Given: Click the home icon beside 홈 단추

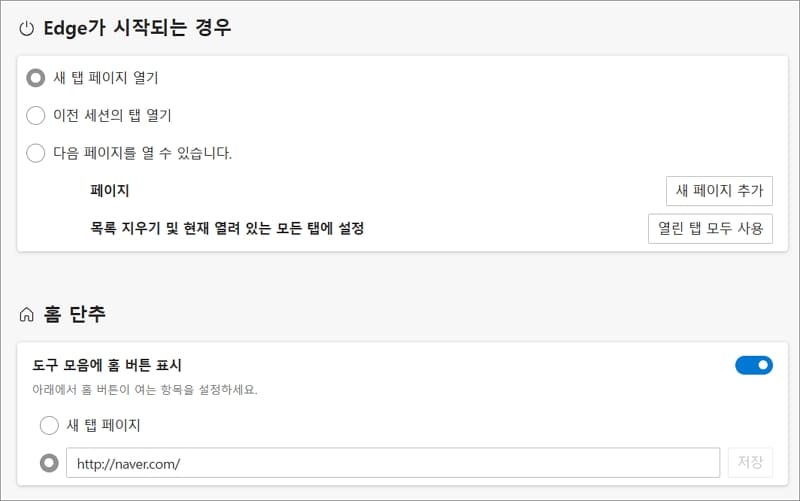Looking at the screenshot, I should [27, 314].
